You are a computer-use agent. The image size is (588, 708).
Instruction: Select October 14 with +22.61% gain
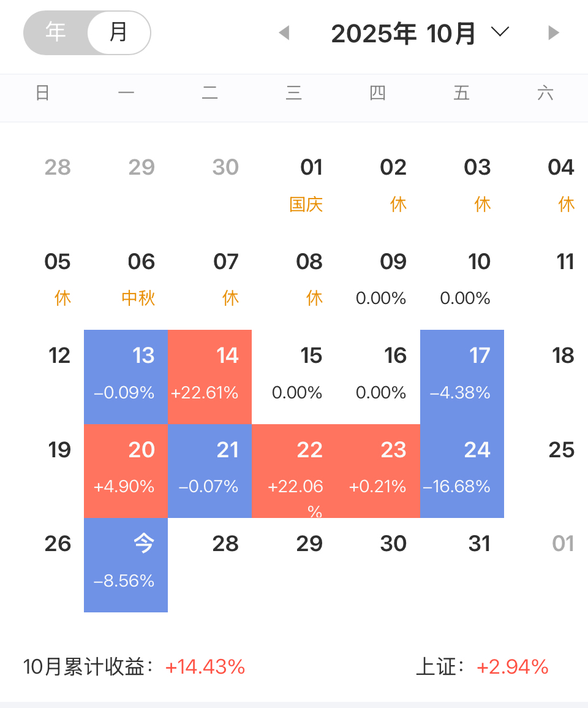pos(209,376)
